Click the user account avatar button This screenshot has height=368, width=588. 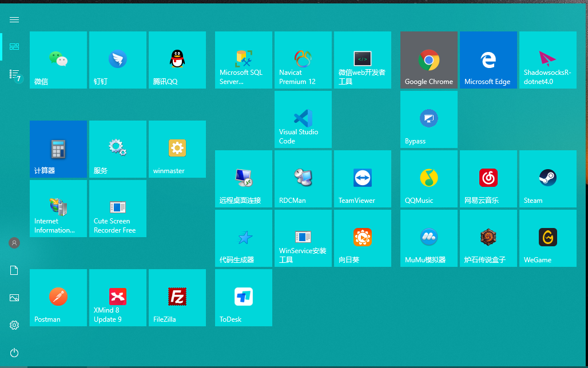click(x=14, y=243)
